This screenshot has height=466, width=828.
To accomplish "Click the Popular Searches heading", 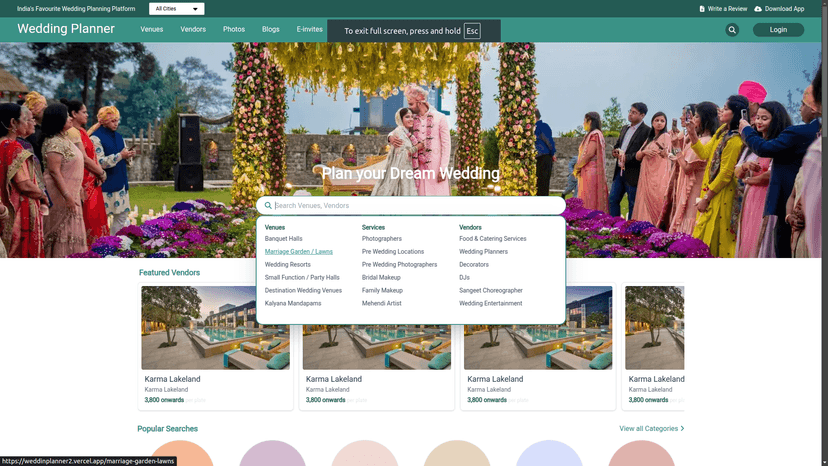I will [x=167, y=428].
